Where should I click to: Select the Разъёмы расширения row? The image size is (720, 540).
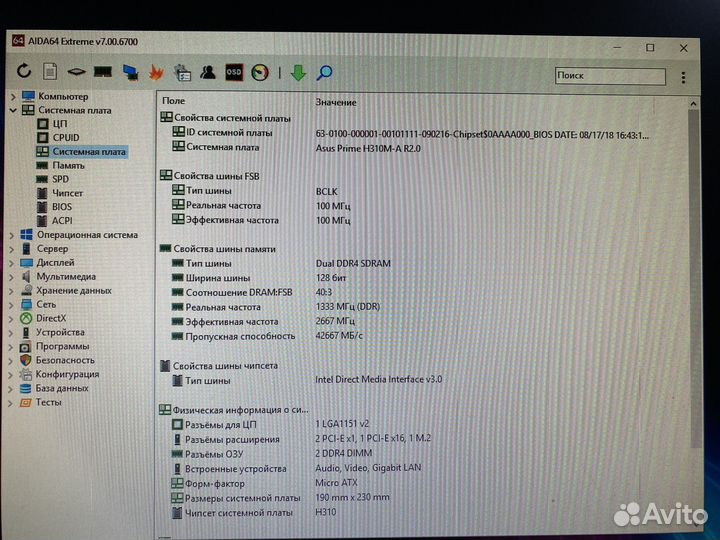pyautogui.click(x=301, y=439)
